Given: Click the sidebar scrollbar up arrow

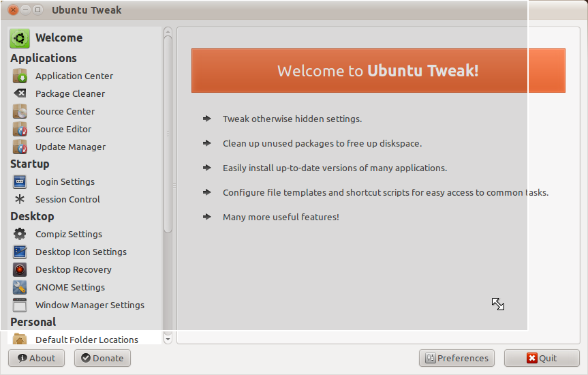Looking at the screenshot, I should click(x=168, y=31).
